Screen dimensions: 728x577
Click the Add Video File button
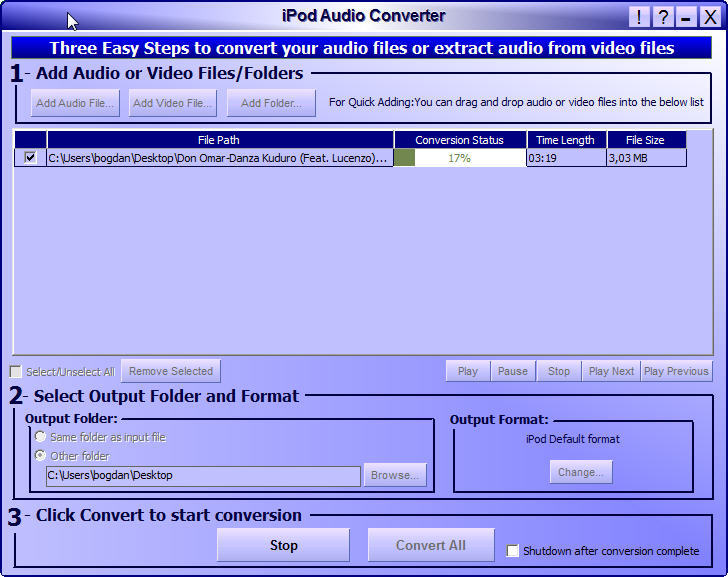[x=172, y=103]
